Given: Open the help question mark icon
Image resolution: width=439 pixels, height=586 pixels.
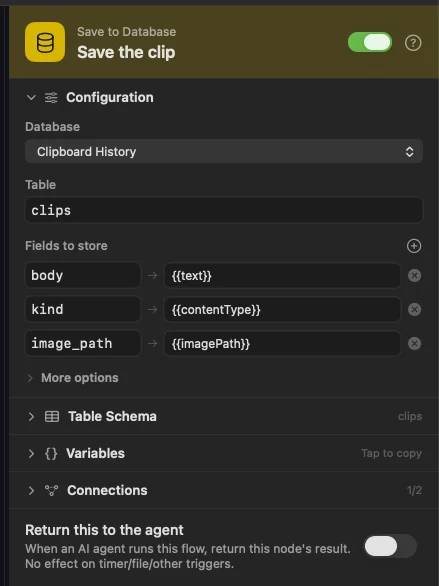Looking at the screenshot, I should pos(413,43).
